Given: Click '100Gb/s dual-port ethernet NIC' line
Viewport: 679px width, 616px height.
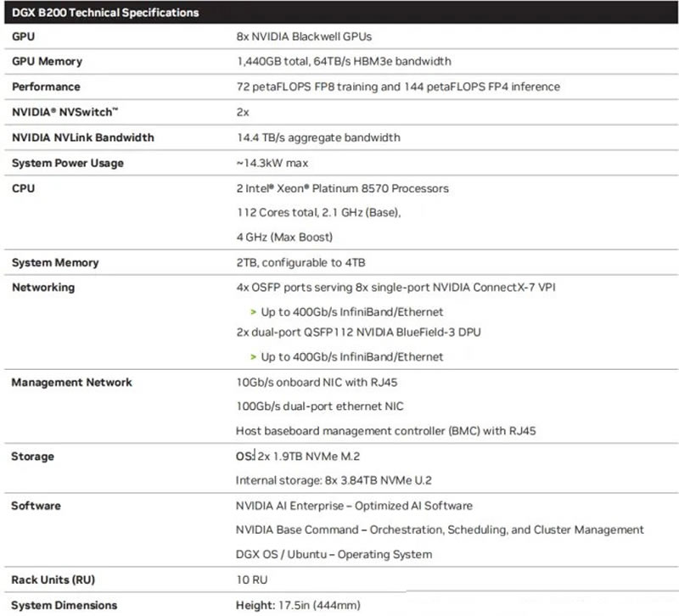Looking at the screenshot, I should point(320,406).
